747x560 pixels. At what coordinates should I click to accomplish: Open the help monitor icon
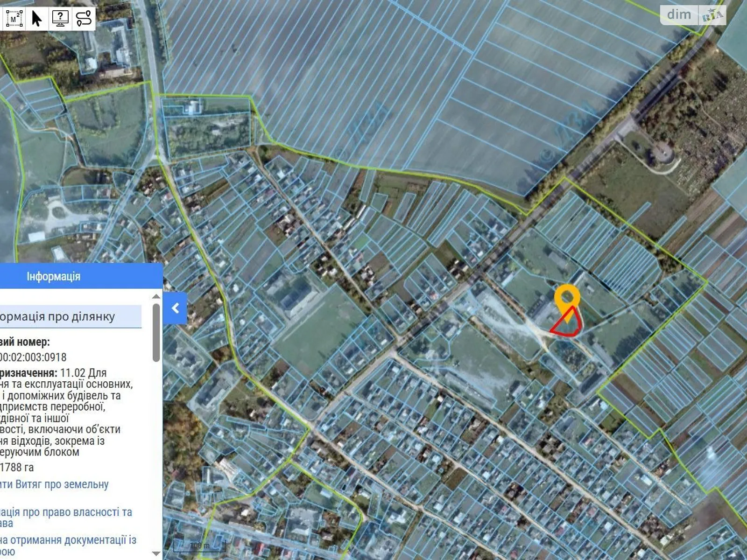point(60,19)
